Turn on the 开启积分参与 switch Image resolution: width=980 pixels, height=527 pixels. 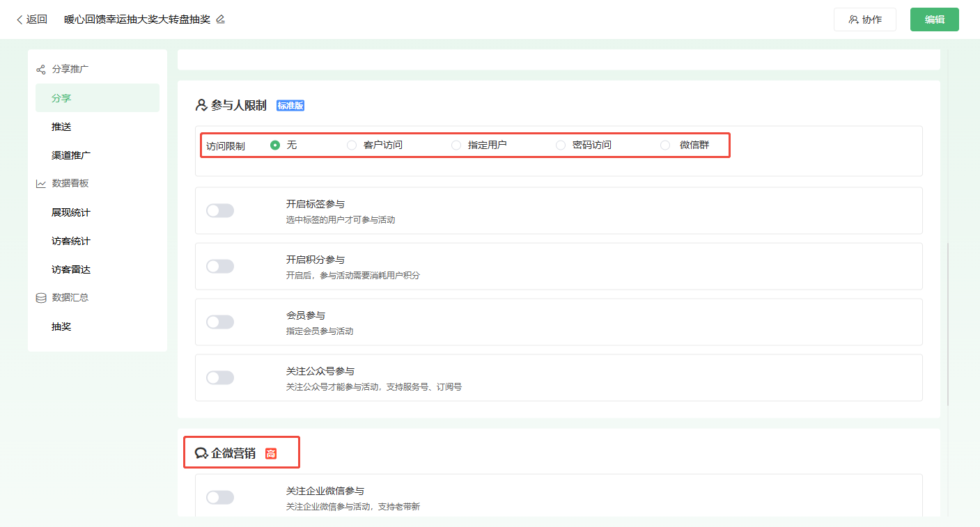click(220, 267)
